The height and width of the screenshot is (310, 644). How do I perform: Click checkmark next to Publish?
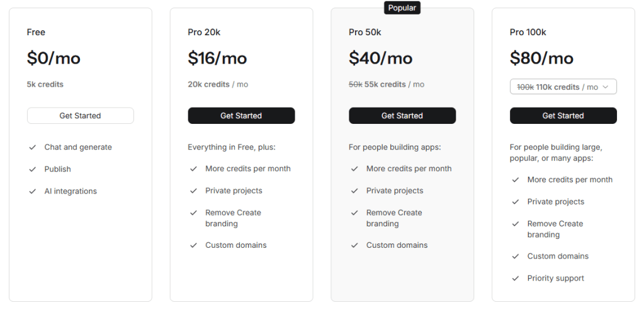[x=32, y=169]
